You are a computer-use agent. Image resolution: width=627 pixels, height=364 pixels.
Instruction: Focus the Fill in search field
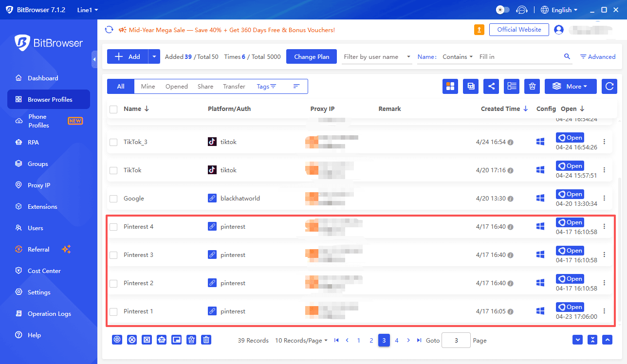pyautogui.click(x=519, y=56)
